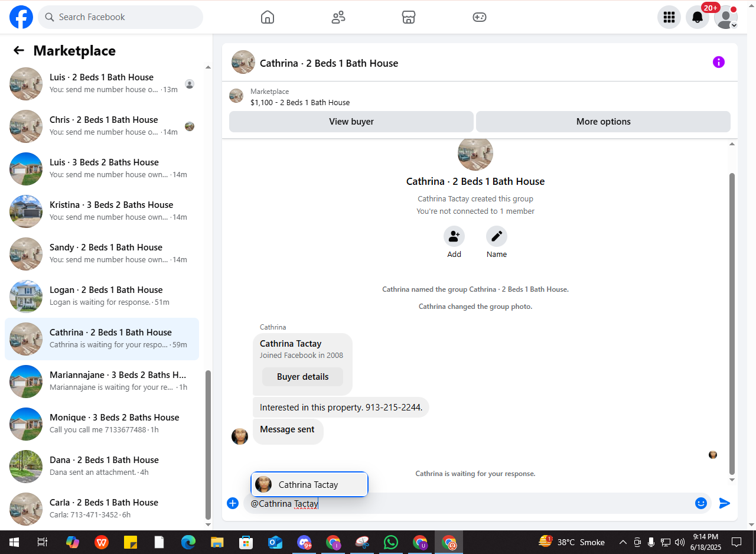Open Sticky Notes from the taskbar
Screen dimensions: 756x554
coord(131,542)
